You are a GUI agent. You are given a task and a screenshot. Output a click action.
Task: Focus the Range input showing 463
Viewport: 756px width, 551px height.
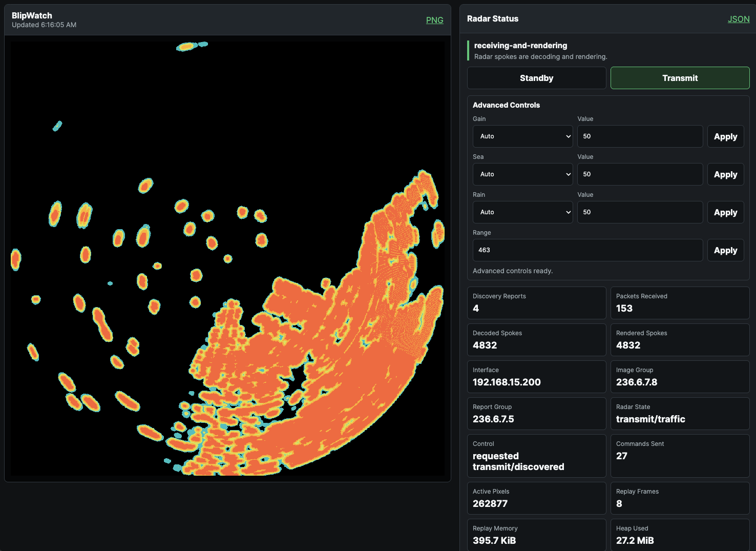pyautogui.click(x=588, y=250)
